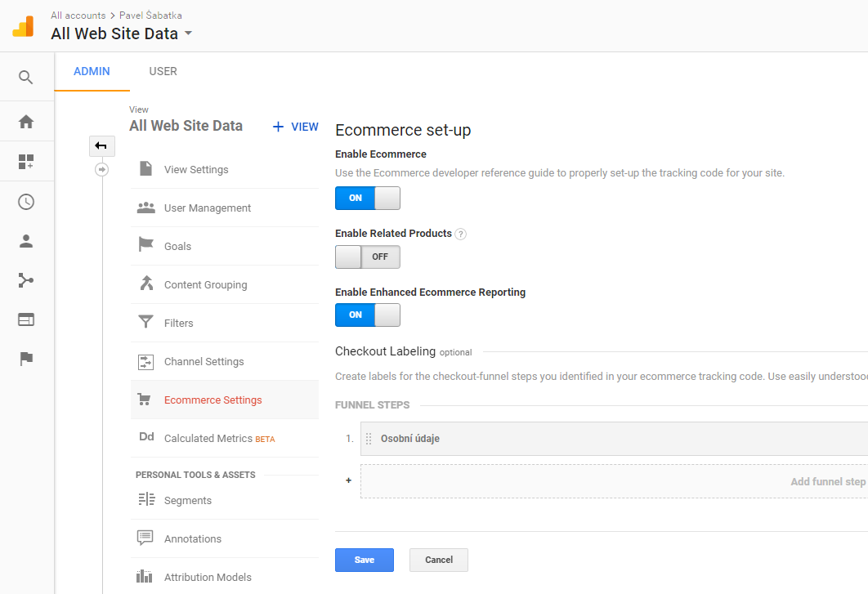
Task: Click the back arrow button beside View column
Action: tap(102, 146)
